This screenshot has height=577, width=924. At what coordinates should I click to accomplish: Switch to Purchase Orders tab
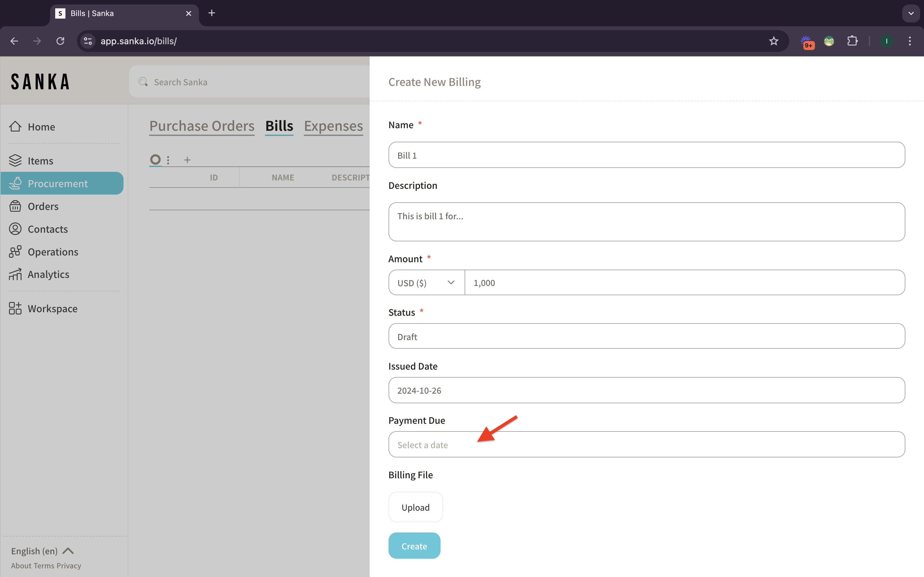pyautogui.click(x=201, y=126)
